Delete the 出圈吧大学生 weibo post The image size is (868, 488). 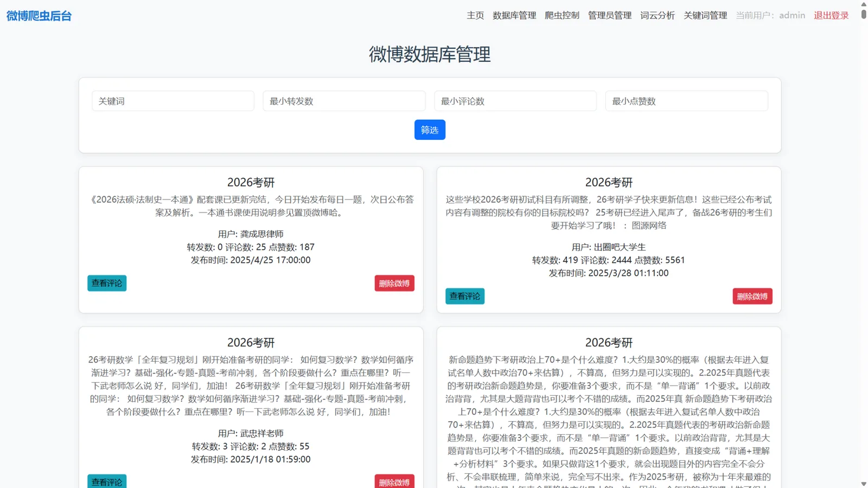point(752,296)
